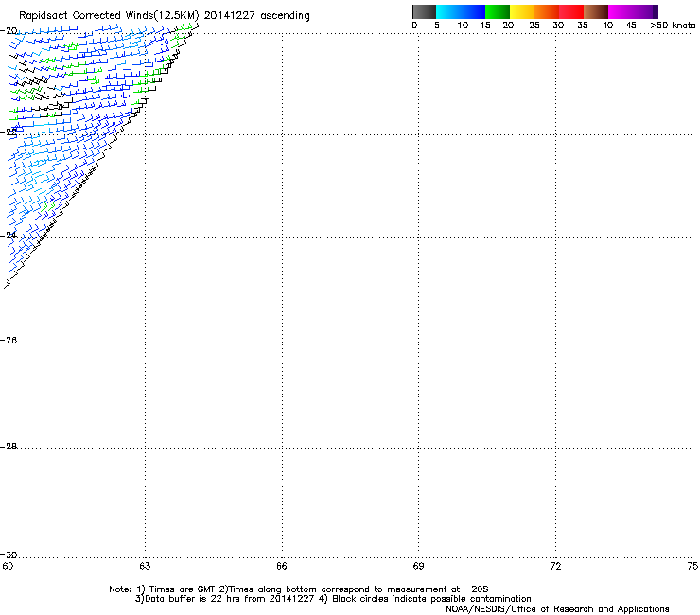Image resolution: width=700 pixels, height=615 pixels.
Task: Click the word 'ascending' in the title
Action: pos(285,16)
